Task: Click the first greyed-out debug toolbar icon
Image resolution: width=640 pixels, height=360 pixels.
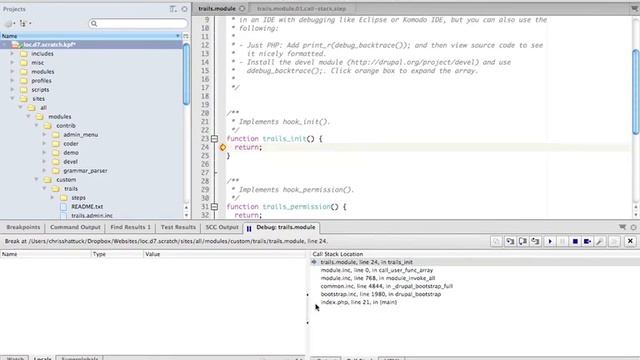Action: click(496, 241)
